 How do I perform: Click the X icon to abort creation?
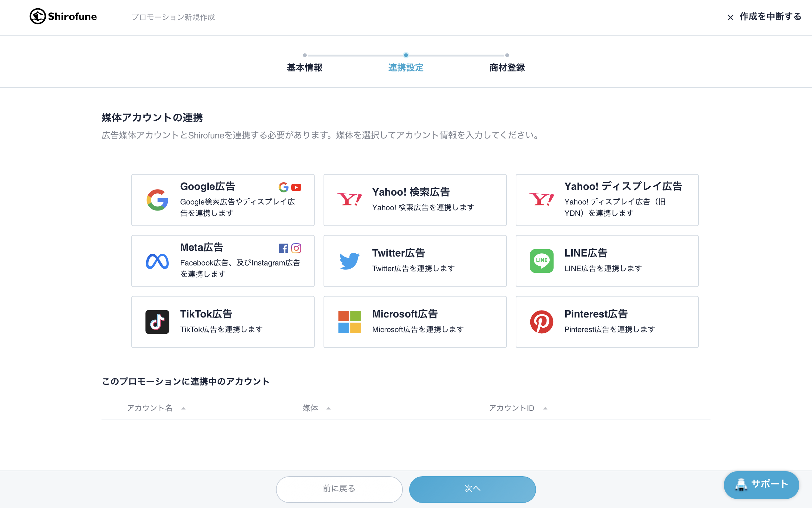[x=730, y=17]
